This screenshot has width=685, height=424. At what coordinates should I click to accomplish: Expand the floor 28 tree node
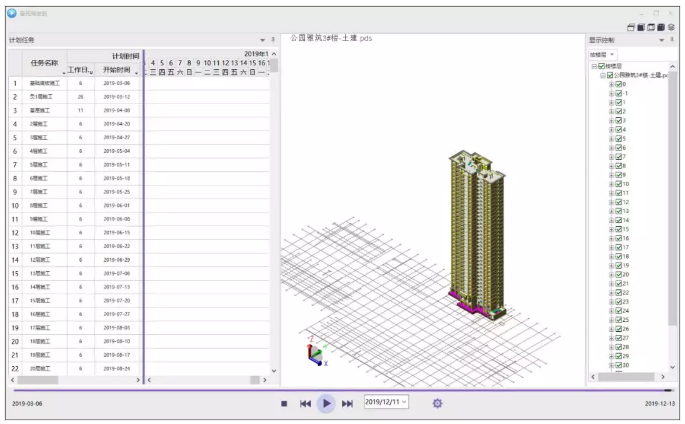pos(612,347)
